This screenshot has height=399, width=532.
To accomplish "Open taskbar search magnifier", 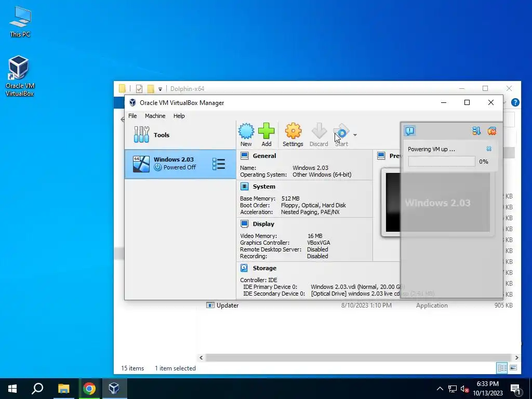I will pos(37,389).
